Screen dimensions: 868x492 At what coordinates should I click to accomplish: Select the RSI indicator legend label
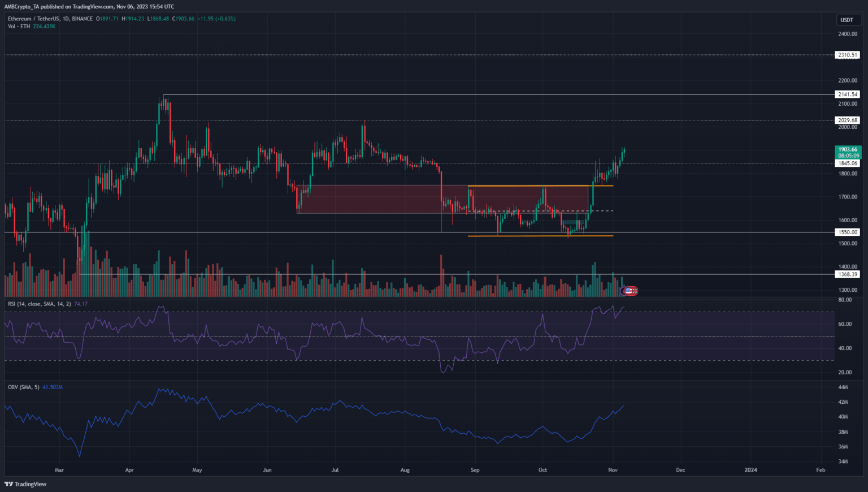tap(40, 304)
